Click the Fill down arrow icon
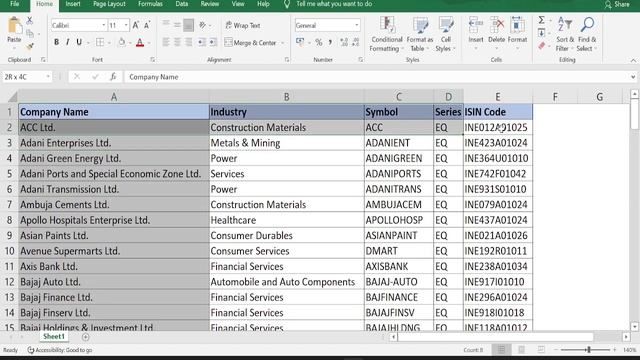This screenshot has width=640, height=360. point(542,33)
